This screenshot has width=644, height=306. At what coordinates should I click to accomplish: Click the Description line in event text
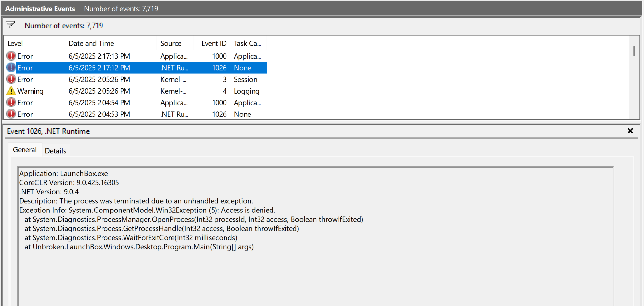pyautogui.click(x=136, y=201)
